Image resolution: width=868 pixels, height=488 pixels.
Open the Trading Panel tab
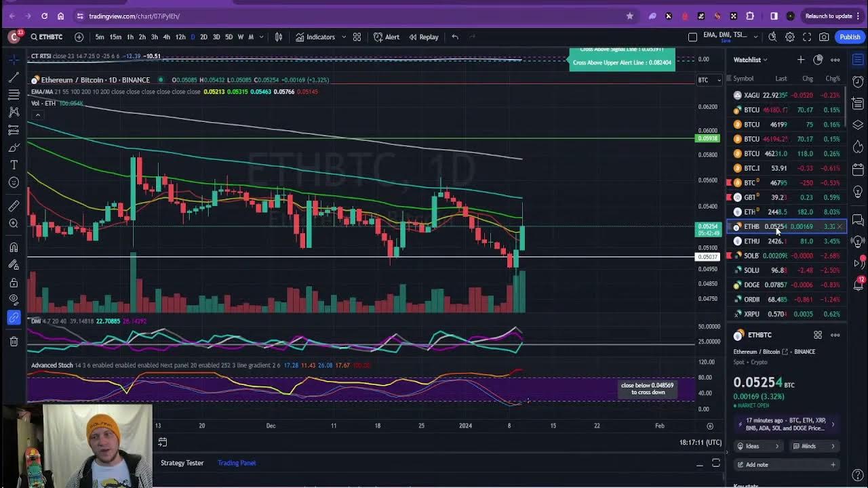pos(237,463)
